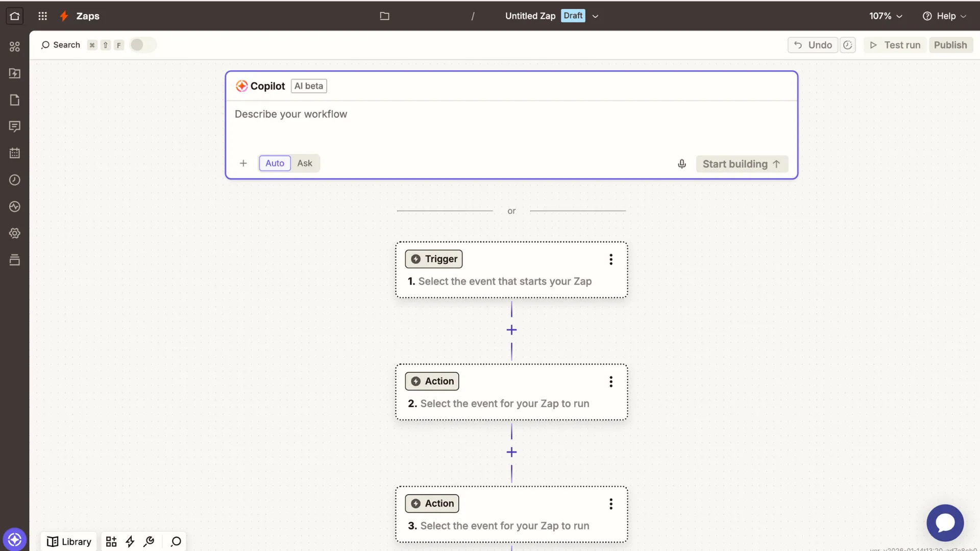View Zap run history via clock icon
Image resolution: width=980 pixels, height=551 pixels.
[x=14, y=180]
